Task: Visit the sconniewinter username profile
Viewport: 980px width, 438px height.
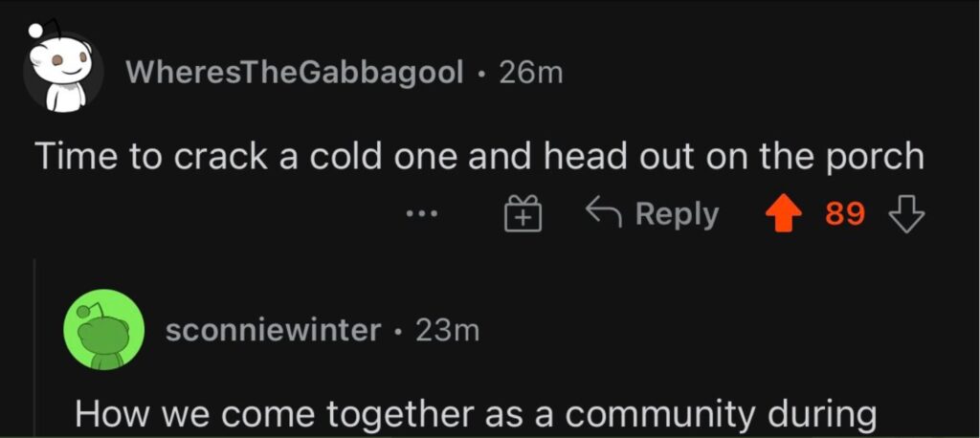Action: (273, 330)
